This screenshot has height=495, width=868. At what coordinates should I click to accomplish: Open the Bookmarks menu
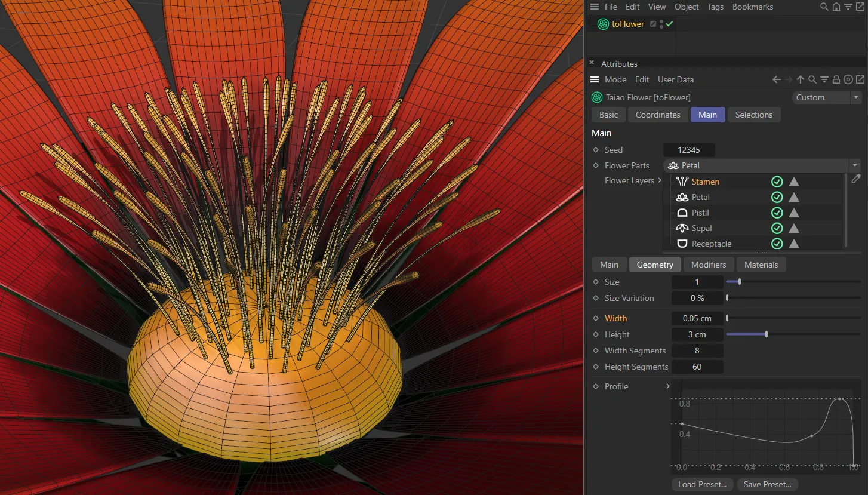tap(752, 7)
